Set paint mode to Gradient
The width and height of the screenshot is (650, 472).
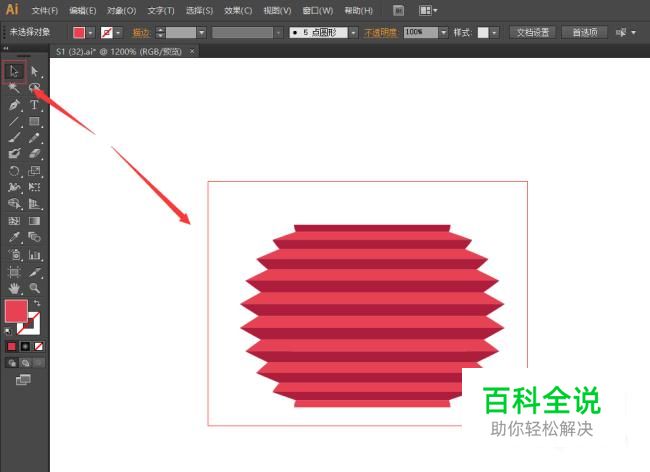click(x=25, y=346)
